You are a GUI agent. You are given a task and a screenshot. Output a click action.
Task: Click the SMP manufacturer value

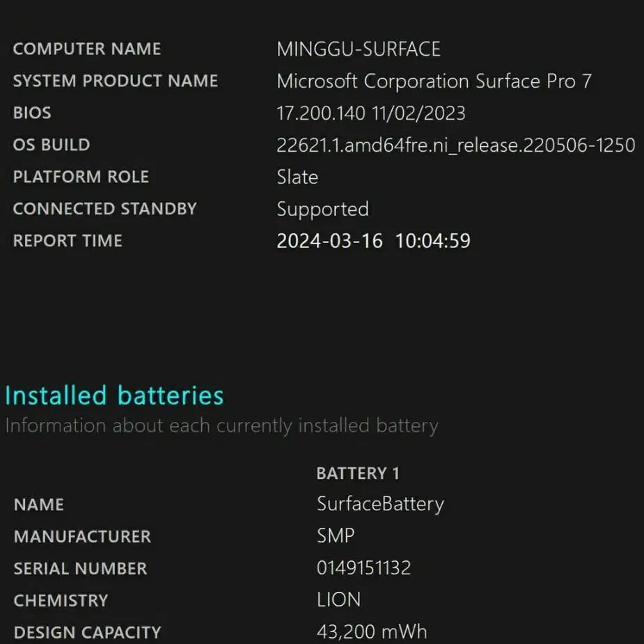tap(336, 536)
